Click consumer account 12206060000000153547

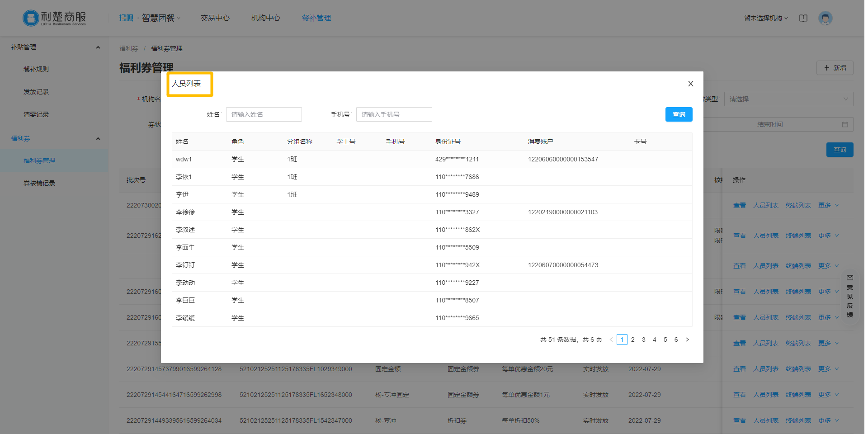tap(563, 159)
